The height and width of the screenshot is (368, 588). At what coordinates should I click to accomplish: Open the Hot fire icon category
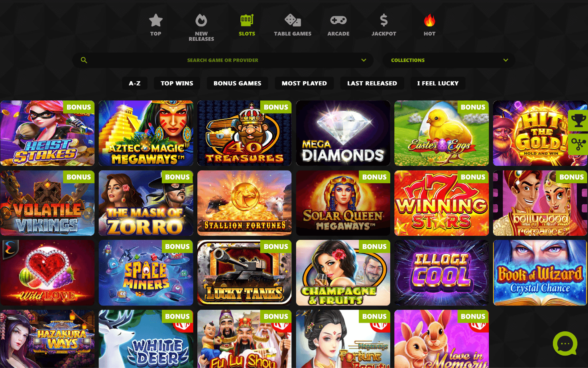(429, 20)
